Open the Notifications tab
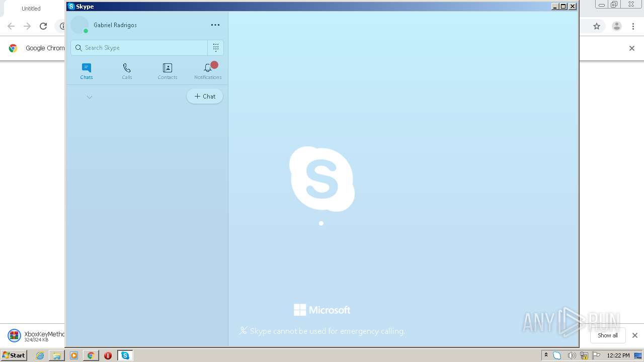 pyautogui.click(x=208, y=71)
